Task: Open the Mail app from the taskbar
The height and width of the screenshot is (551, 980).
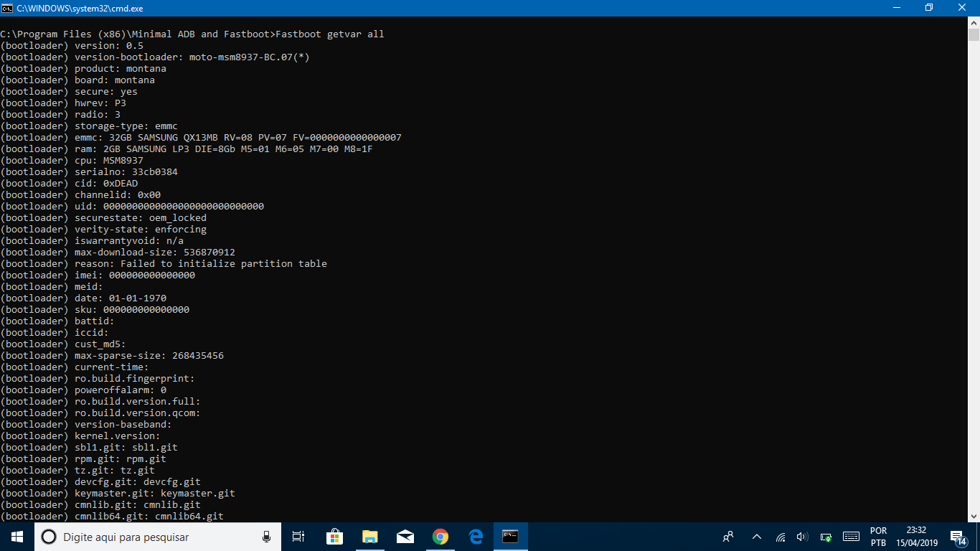Action: tap(405, 537)
